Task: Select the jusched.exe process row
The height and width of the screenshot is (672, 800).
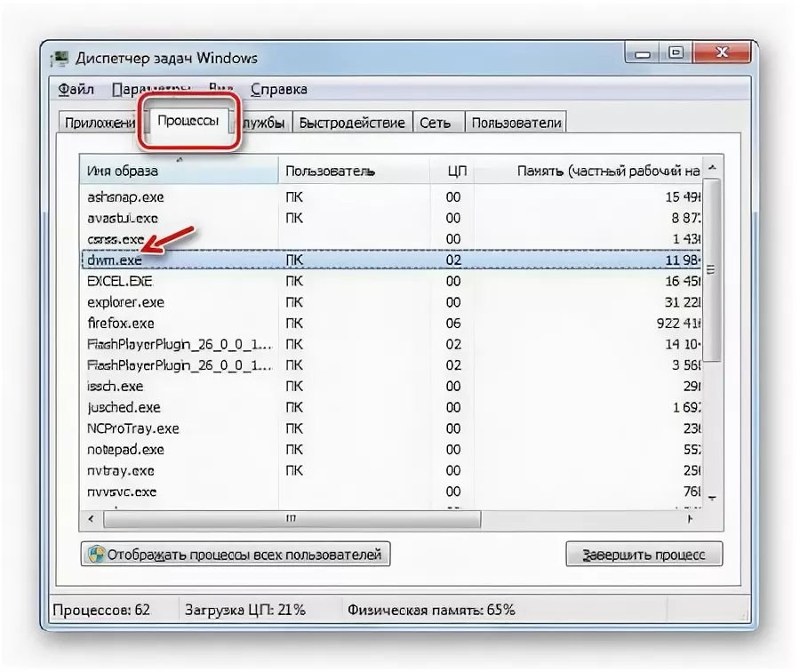Action: (x=391, y=407)
